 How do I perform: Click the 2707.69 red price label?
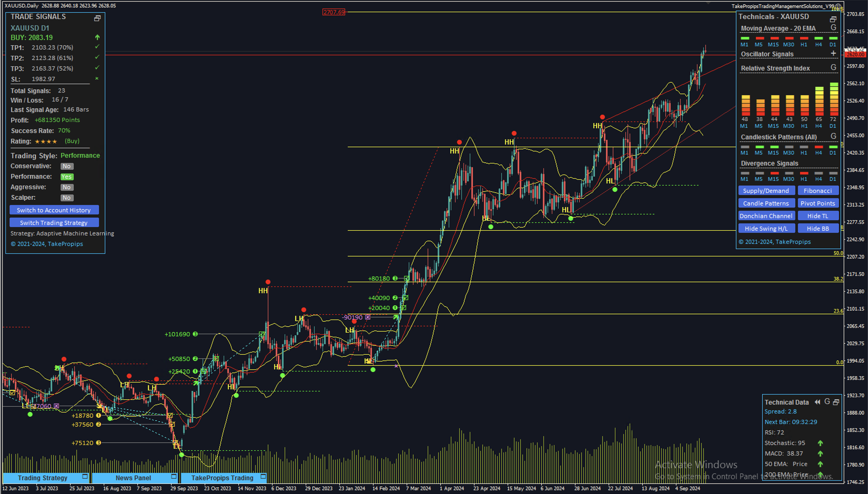click(334, 12)
